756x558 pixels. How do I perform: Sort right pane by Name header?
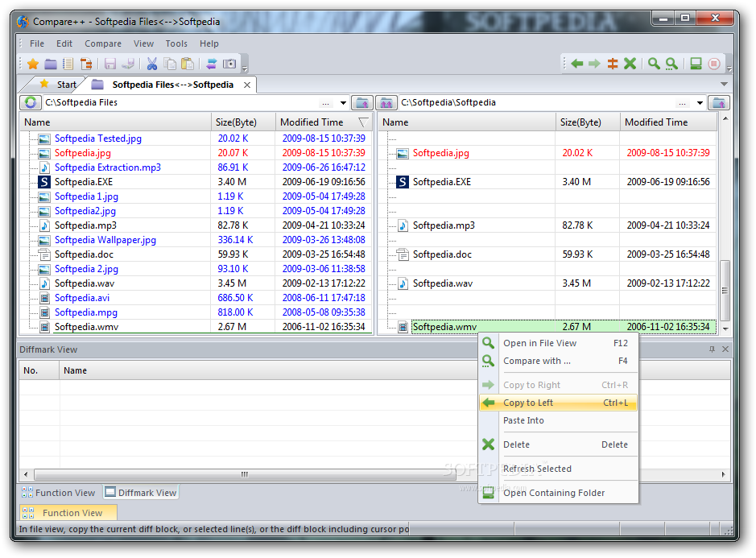pyautogui.click(x=467, y=122)
